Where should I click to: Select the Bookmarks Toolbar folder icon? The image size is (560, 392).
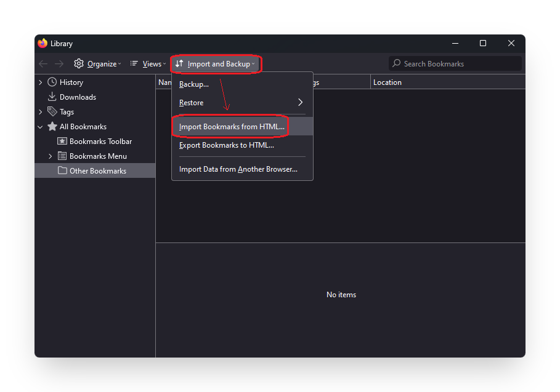pyautogui.click(x=62, y=141)
